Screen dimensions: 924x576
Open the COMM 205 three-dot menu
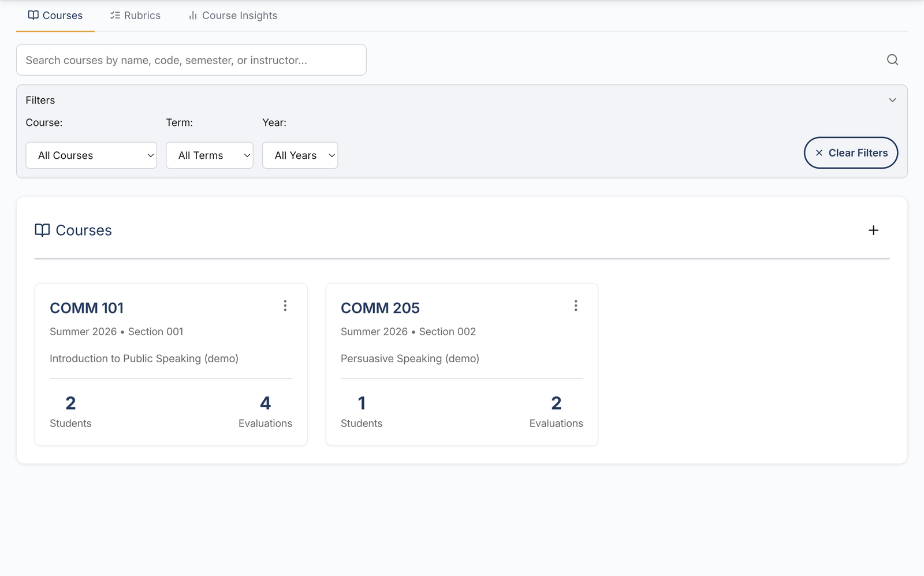[x=576, y=306]
